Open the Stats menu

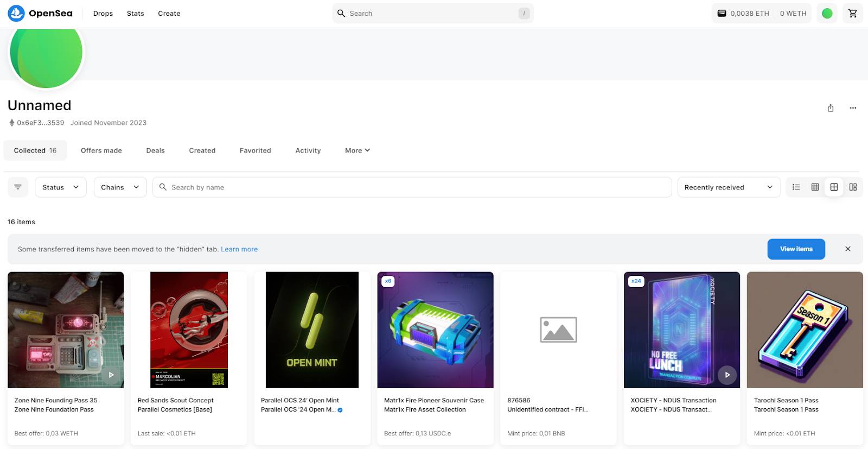(x=136, y=13)
